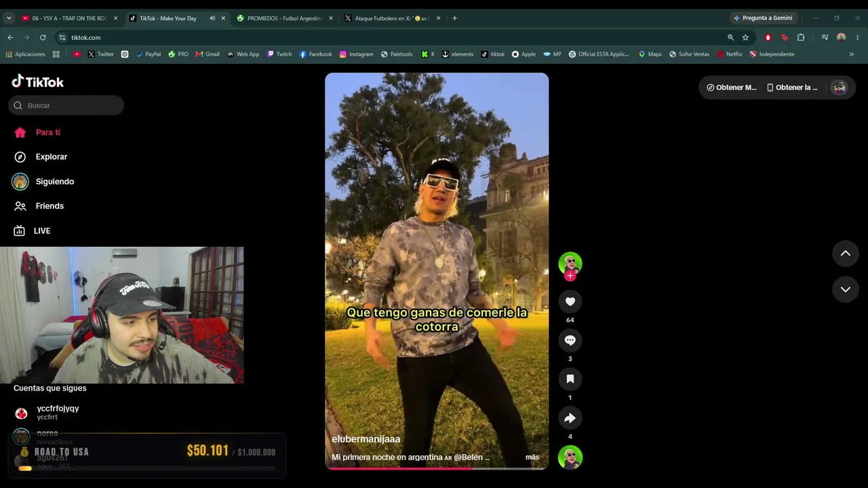Open the tab search dropdown arrow
The height and width of the screenshot is (488, 868).
coord(9,18)
